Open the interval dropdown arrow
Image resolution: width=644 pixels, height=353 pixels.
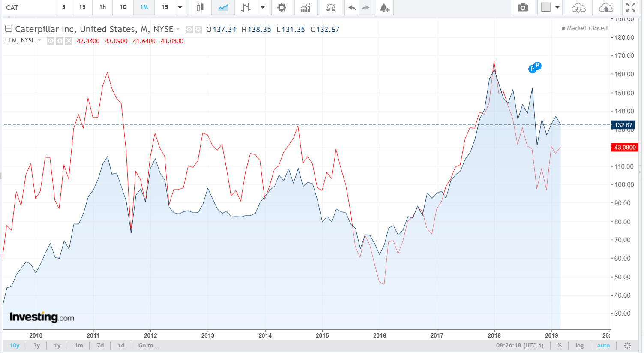180,7
